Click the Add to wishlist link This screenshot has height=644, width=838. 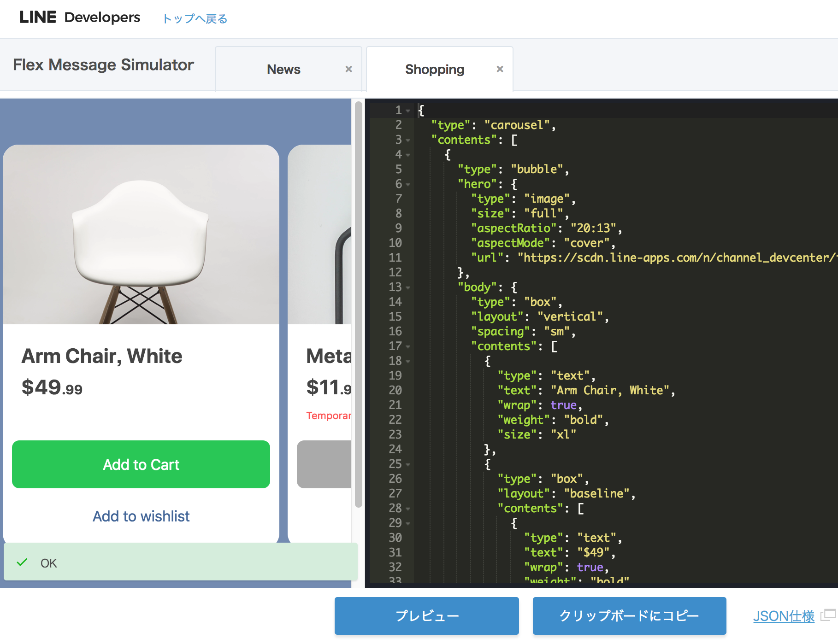click(x=141, y=516)
